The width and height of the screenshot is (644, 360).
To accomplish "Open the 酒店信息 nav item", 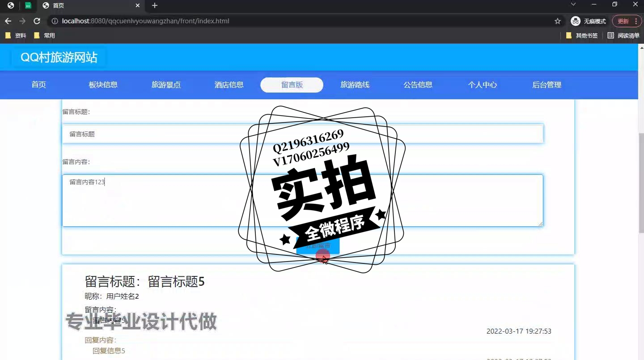I will pyautogui.click(x=229, y=85).
